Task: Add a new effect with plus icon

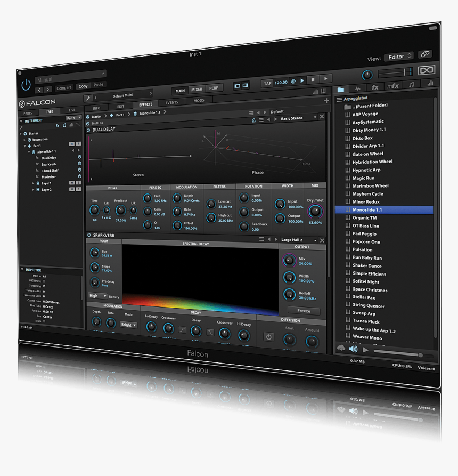Action: 326,101
